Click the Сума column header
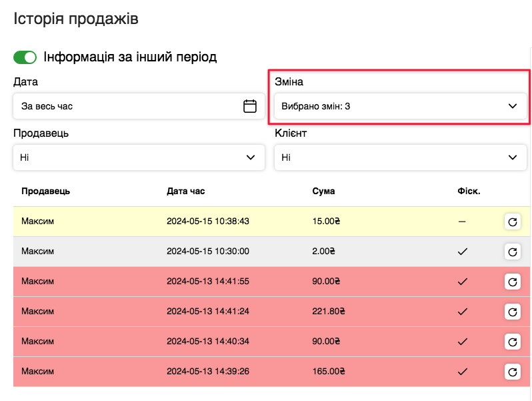The width and height of the screenshot is (532, 401). point(323,191)
